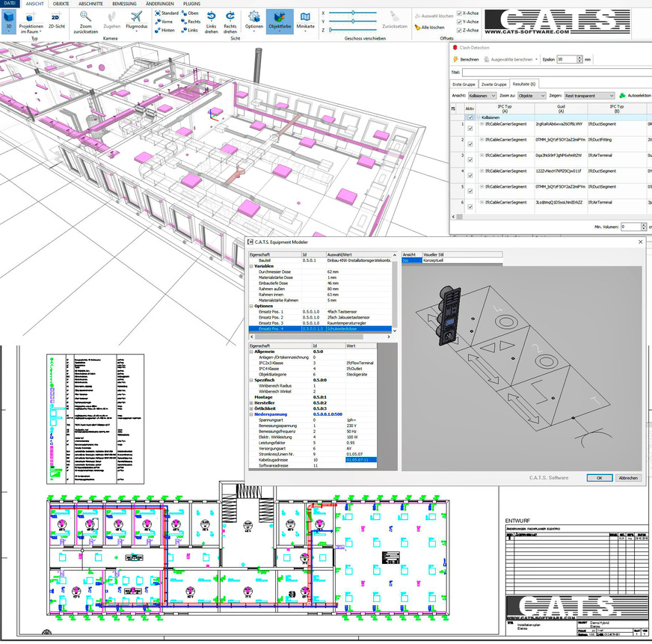This screenshot has width=652, height=644.
Task: Open the BEMESSUNG ribbon tab
Action: (124, 6)
